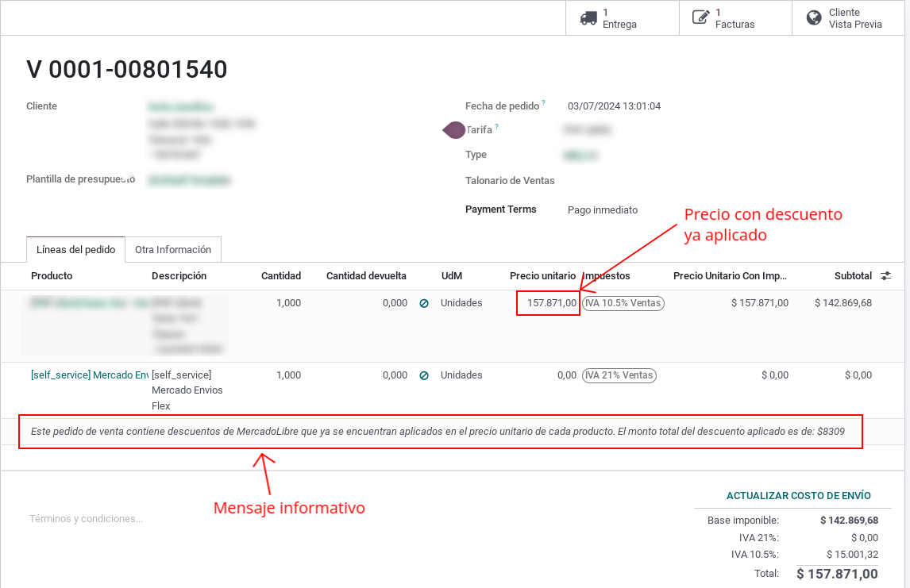Click the IVA 10.5% Ventas tax tag
The width and height of the screenshot is (910, 588).
pyautogui.click(x=623, y=303)
